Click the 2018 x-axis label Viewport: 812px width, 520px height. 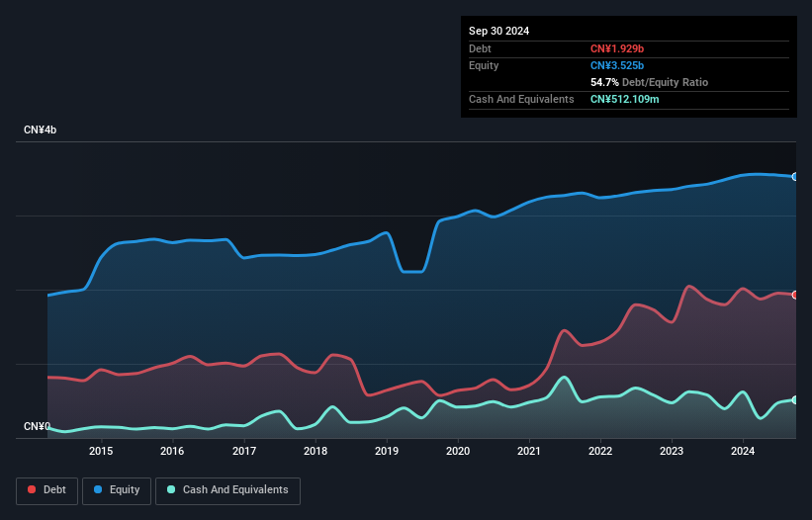pyautogui.click(x=316, y=451)
